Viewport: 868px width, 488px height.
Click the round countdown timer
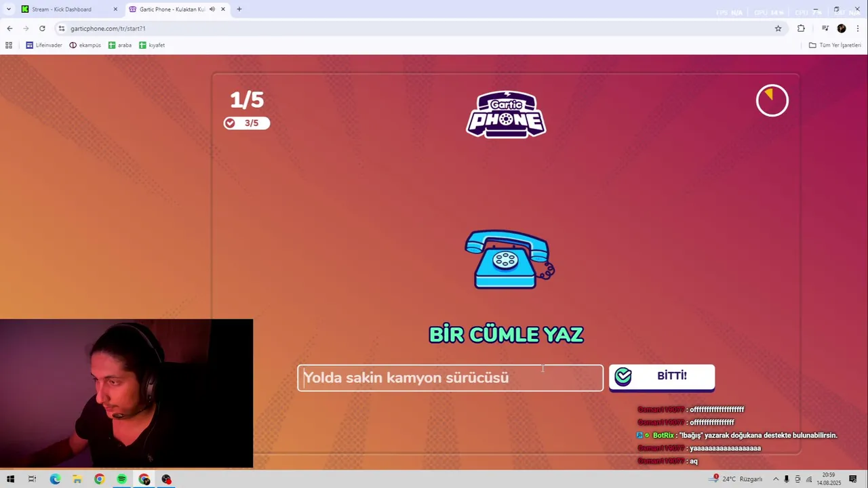[772, 100]
